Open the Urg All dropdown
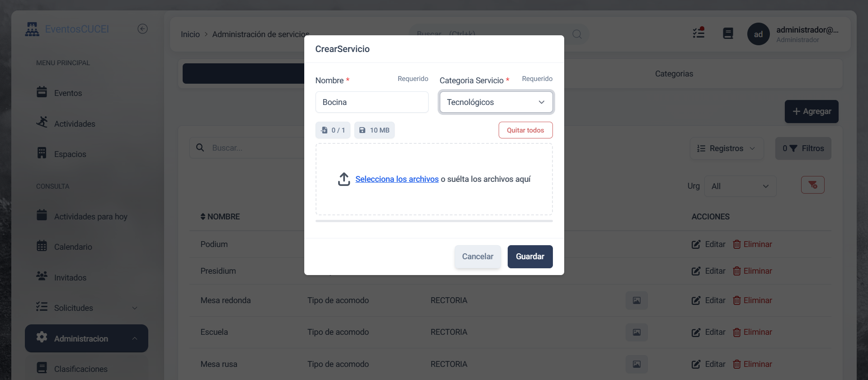868x380 pixels. pyautogui.click(x=740, y=186)
